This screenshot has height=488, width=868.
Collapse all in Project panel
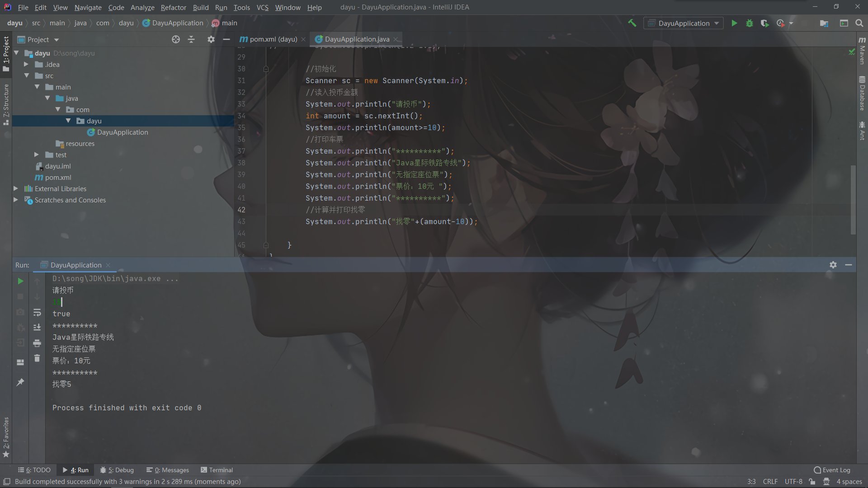191,39
